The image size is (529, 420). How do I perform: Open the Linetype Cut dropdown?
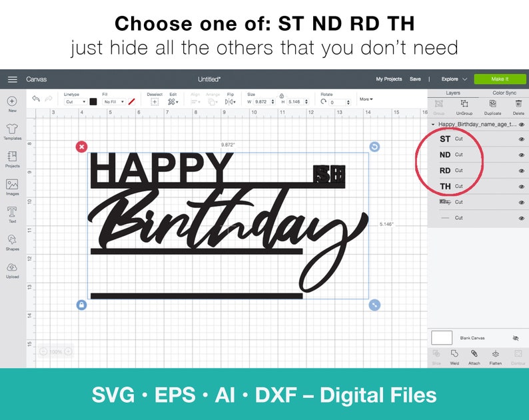click(75, 101)
